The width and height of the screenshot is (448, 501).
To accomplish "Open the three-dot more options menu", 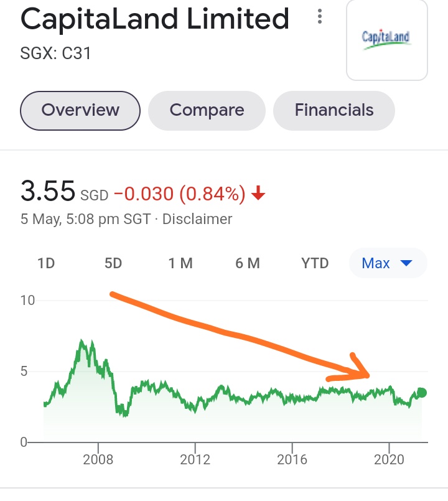I will pyautogui.click(x=320, y=17).
